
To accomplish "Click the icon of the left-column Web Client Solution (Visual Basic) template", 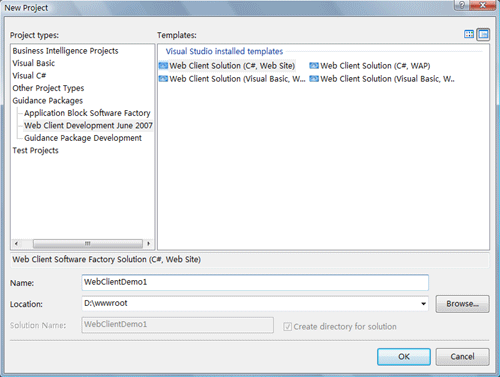I will [x=163, y=79].
